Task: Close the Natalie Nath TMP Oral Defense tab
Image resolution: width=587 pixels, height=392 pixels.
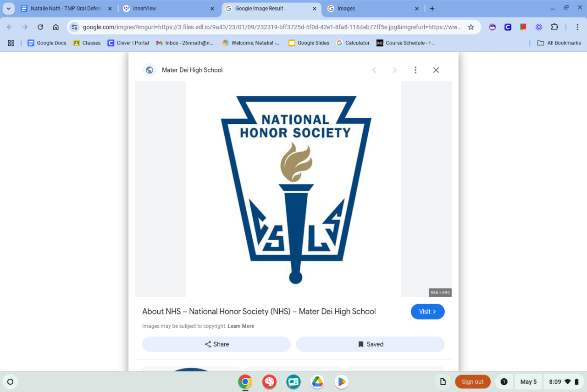Action: [x=110, y=9]
